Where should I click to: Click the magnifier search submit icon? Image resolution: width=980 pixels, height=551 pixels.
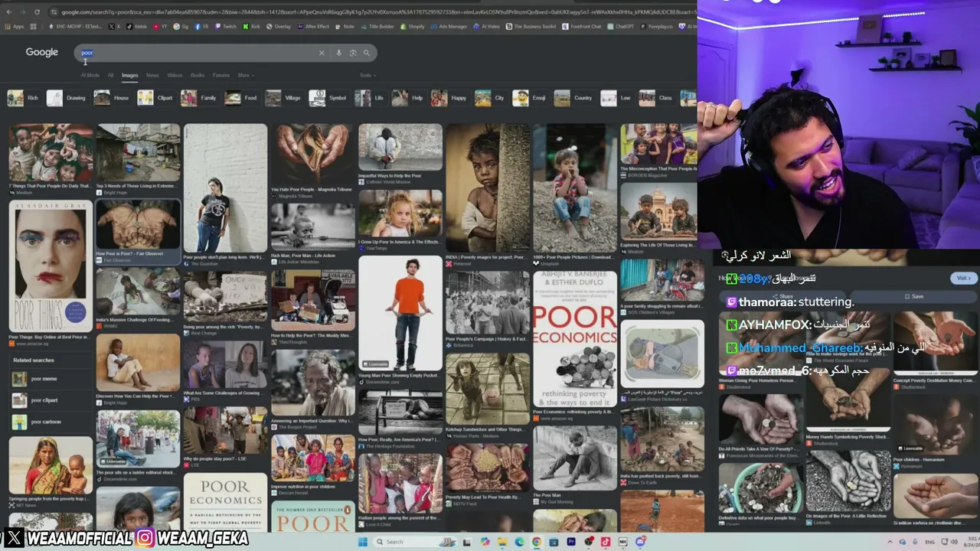(367, 53)
